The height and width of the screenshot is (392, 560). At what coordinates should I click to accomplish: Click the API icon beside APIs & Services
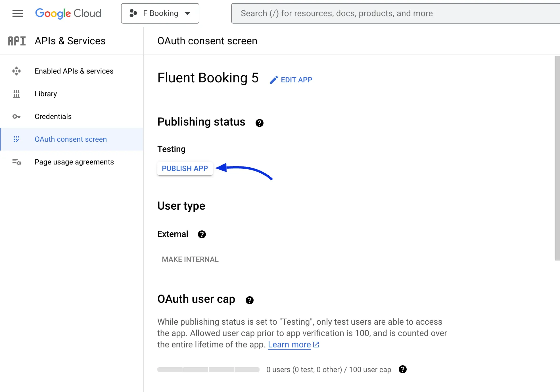point(17,41)
